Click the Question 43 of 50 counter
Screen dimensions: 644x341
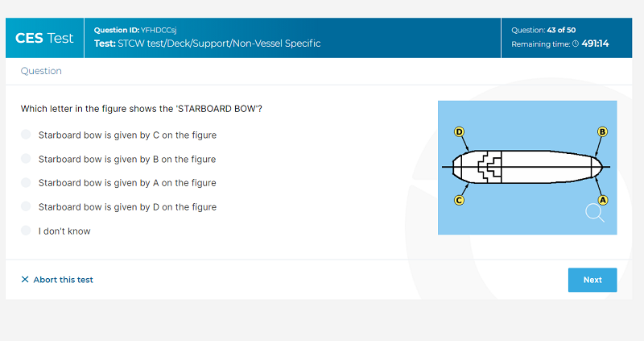click(543, 30)
